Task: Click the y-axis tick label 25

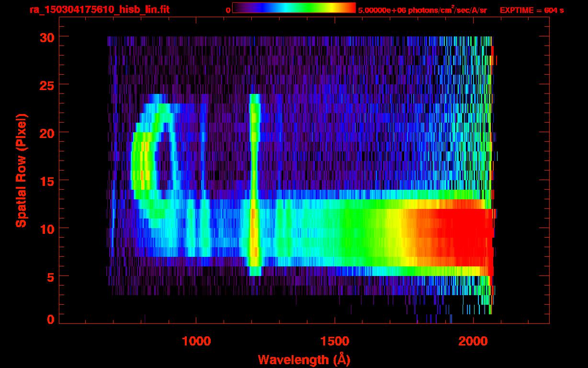Action: tap(46, 85)
